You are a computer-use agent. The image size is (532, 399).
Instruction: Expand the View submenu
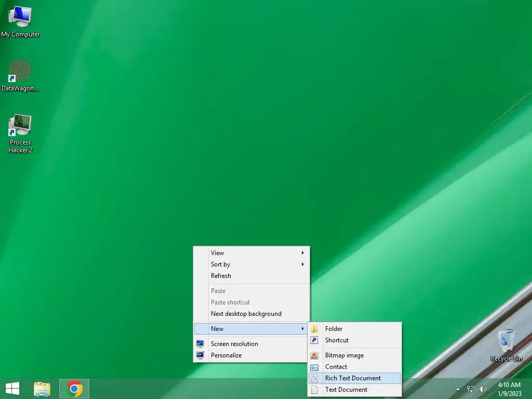coord(251,253)
